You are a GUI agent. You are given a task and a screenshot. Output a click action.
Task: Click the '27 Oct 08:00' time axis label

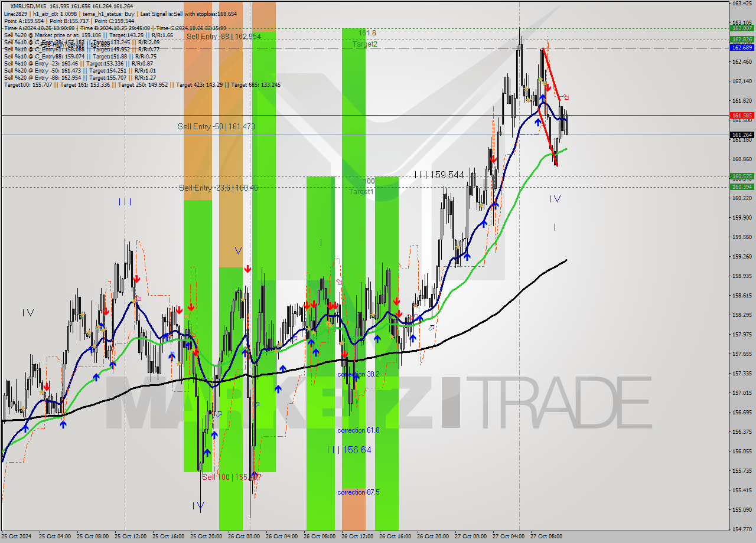click(546, 537)
